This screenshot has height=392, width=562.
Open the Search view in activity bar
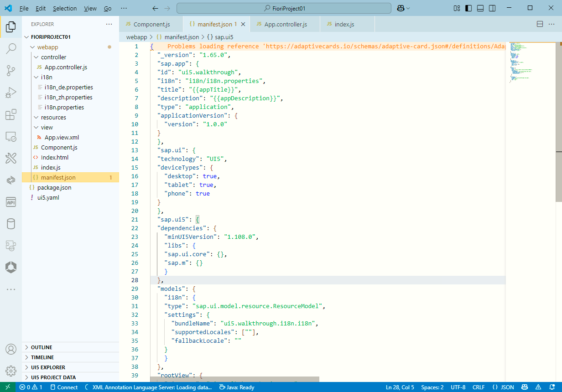coord(11,49)
